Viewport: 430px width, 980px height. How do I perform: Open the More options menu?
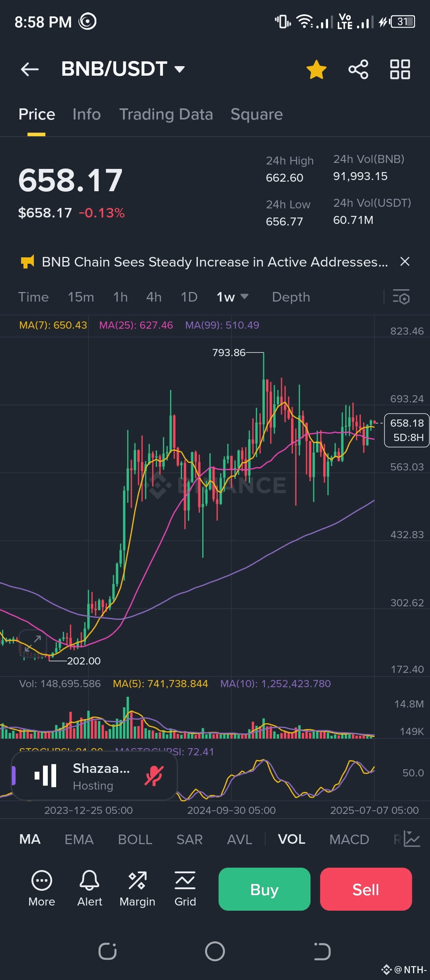pos(41,889)
